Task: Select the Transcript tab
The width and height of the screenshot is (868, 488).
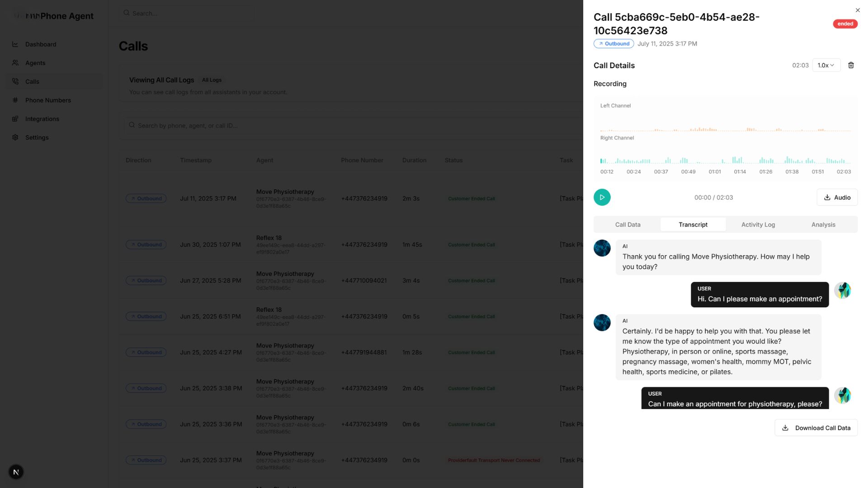Action: click(693, 225)
